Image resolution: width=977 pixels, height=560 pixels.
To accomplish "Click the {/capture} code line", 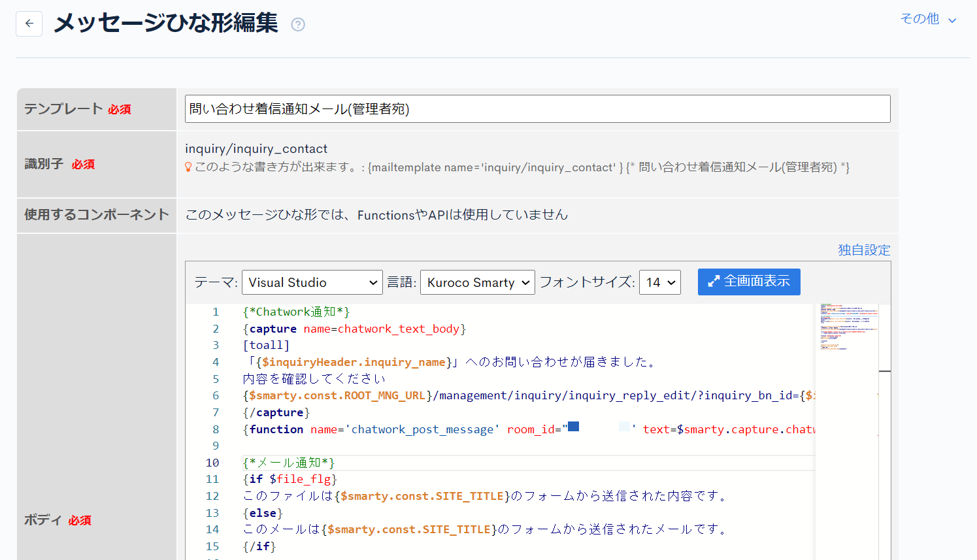I will pyautogui.click(x=276, y=412).
